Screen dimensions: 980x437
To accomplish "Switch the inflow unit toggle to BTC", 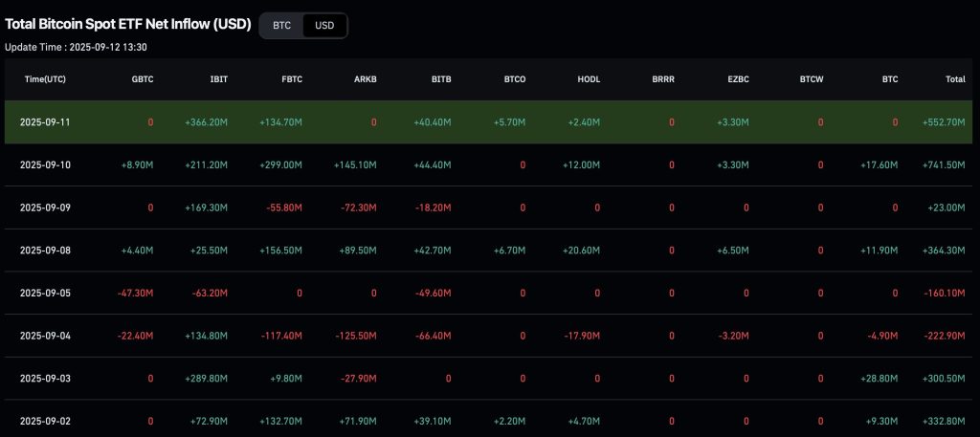I will point(281,26).
